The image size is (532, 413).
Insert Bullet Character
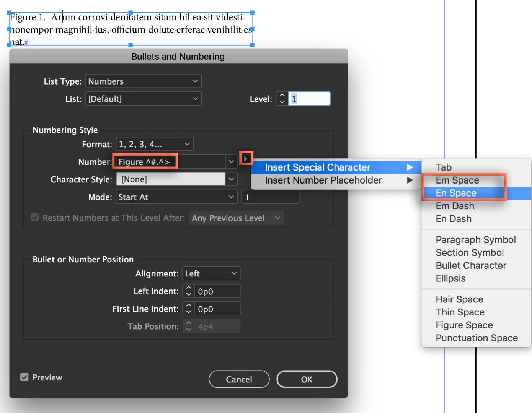477,265
